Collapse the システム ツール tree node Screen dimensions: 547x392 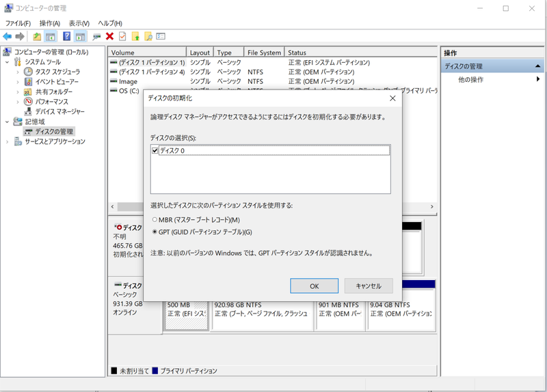[x=7, y=62]
